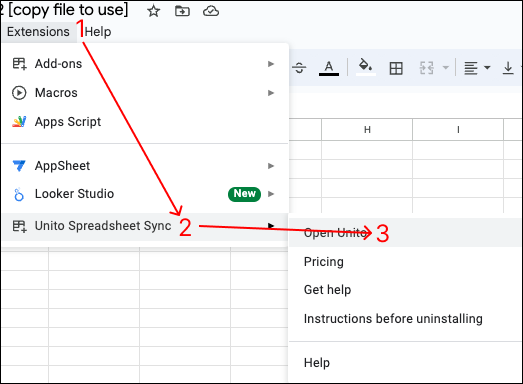Open the text color picker
The image size is (523, 384).
point(329,68)
